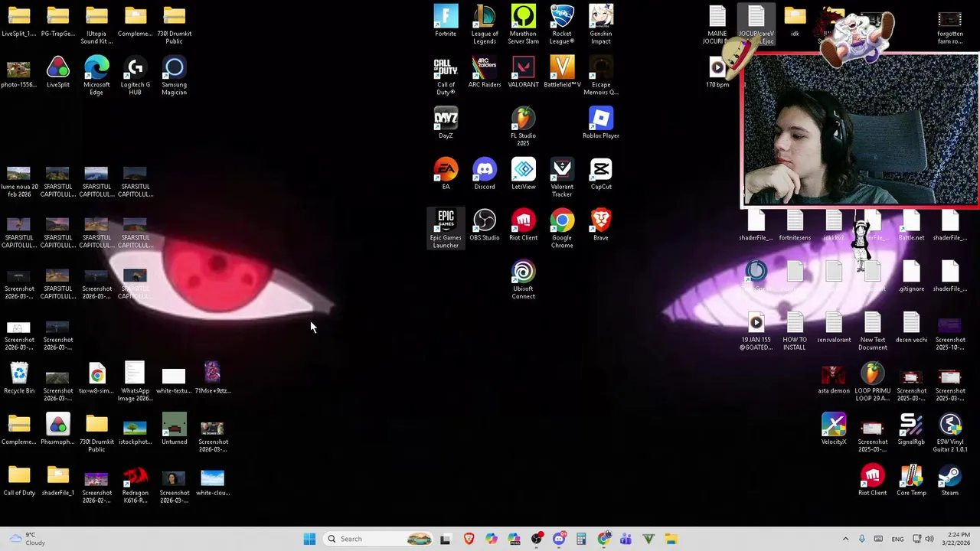Launch the Roblox Player icon
This screenshot has height=551, width=980.
coord(601,123)
